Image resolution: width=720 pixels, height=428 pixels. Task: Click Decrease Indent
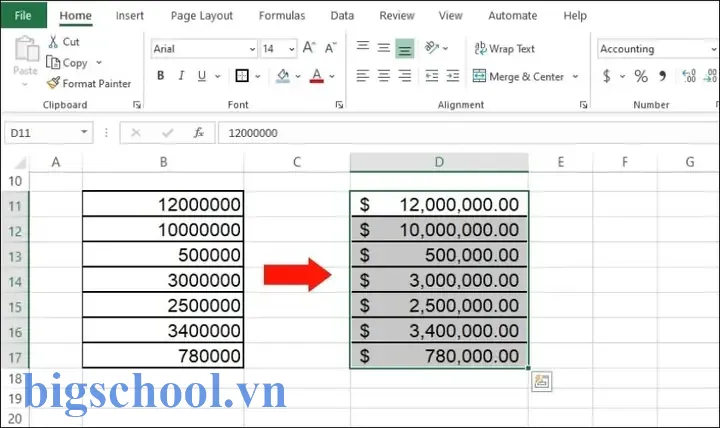pyautogui.click(x=432, y=75)
